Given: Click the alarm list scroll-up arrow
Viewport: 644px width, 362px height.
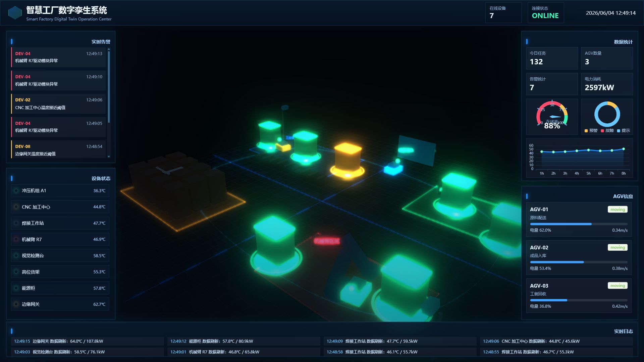Looking at the screenshot, I should pyautogui.click(x=109, y=49).
